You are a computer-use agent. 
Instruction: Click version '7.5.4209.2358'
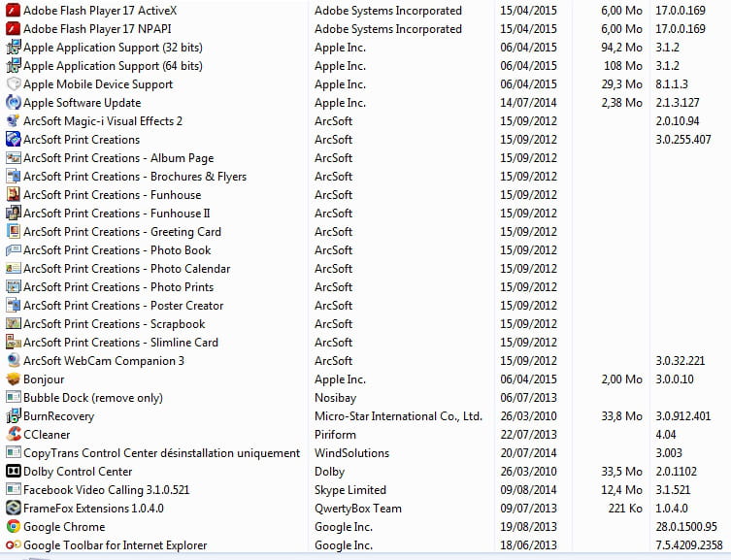(689, 545)
